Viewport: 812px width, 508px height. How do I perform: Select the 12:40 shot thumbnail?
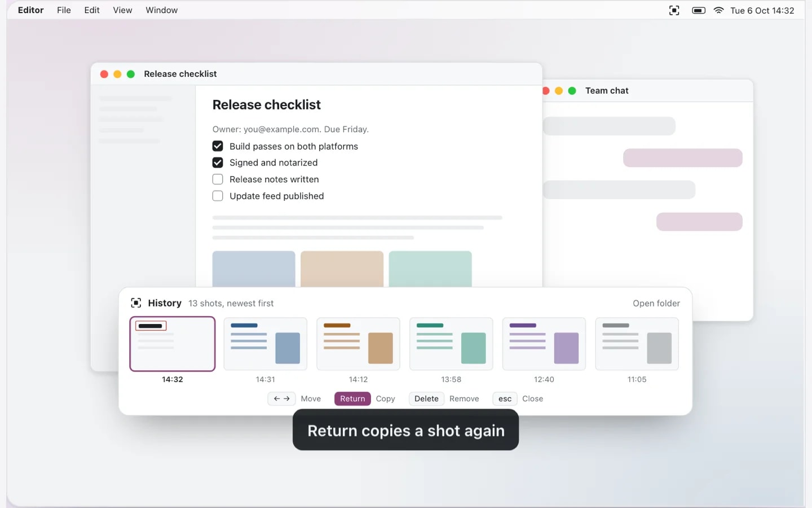coord(544,344)
